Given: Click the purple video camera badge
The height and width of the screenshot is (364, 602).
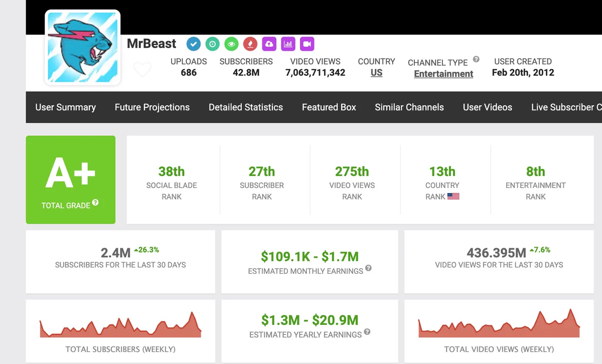Looking at the screenshot, I should (x=307, y=44).
